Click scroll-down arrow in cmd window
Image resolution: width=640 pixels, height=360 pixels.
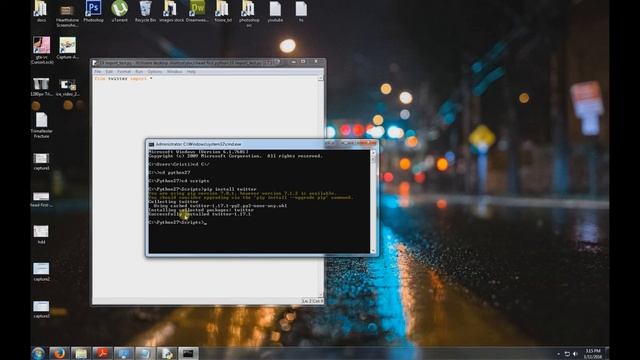373,250
